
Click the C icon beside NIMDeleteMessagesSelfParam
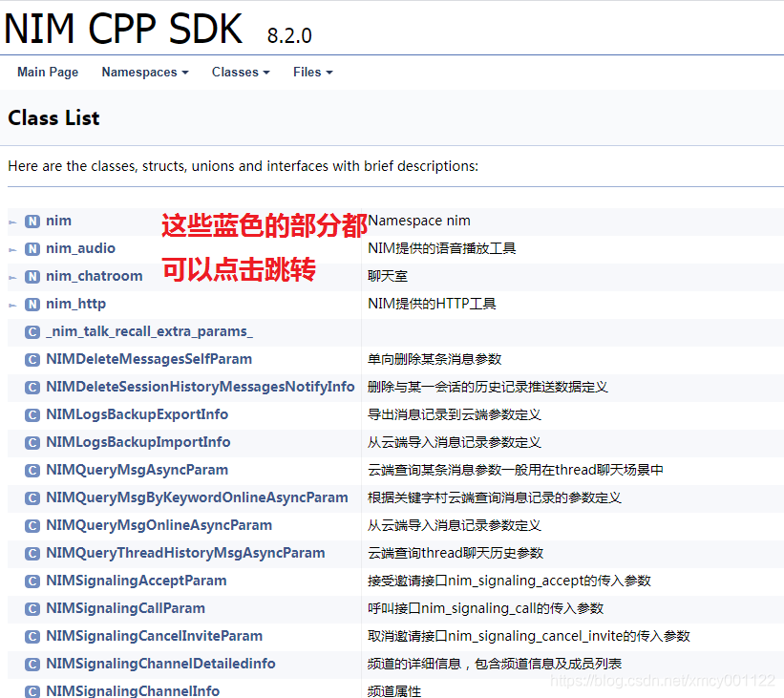32,360
